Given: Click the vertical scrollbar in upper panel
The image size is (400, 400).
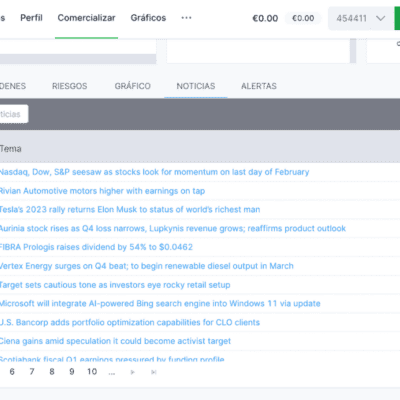Looking at the screenshot, I should pos(353,50).
